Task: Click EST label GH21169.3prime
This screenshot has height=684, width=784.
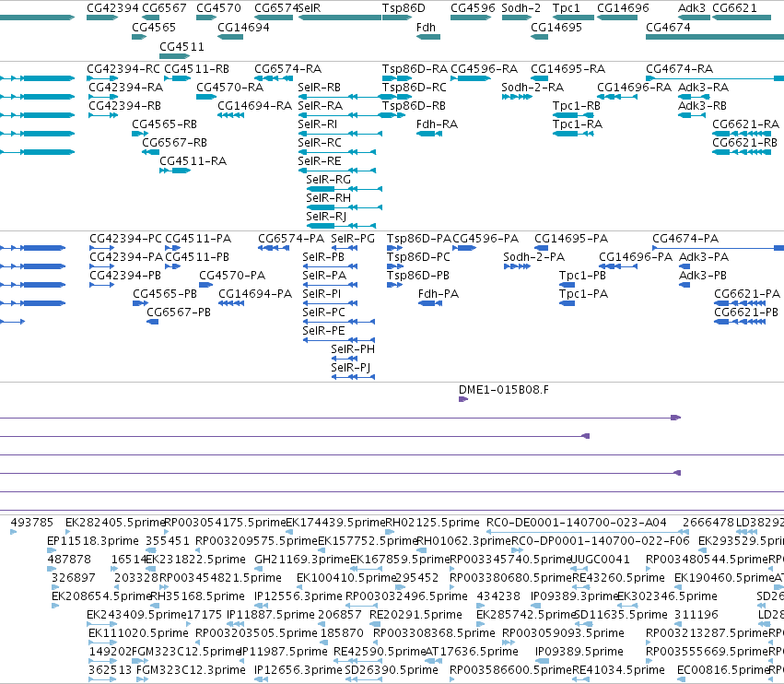Action: pos(302,560)
